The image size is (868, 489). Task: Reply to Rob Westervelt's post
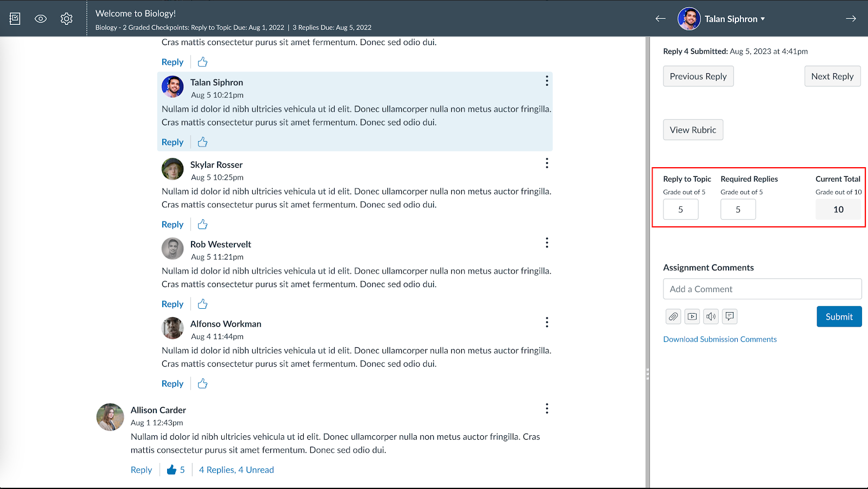(173, 304)
